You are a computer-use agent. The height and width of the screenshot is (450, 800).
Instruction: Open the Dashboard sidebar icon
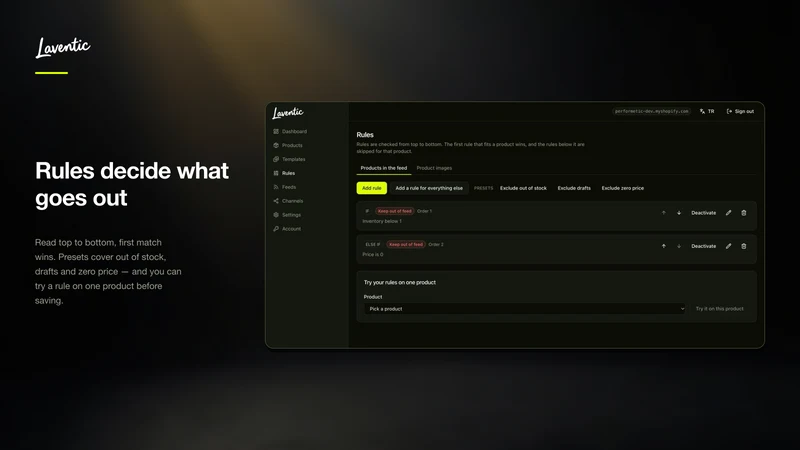[x=276, y=131]
